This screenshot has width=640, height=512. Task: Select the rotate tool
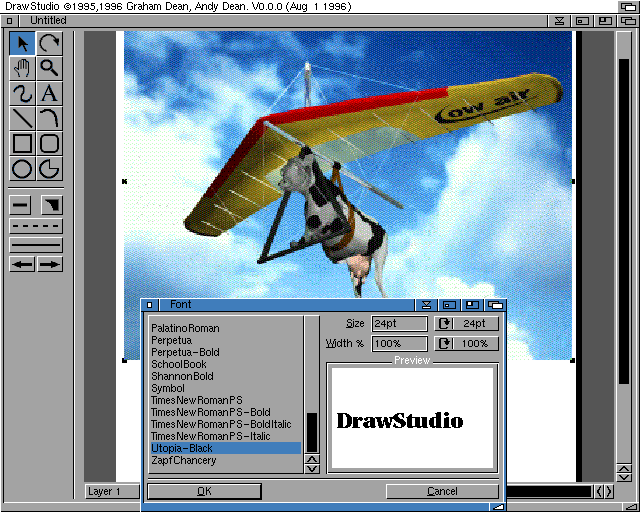49,43
